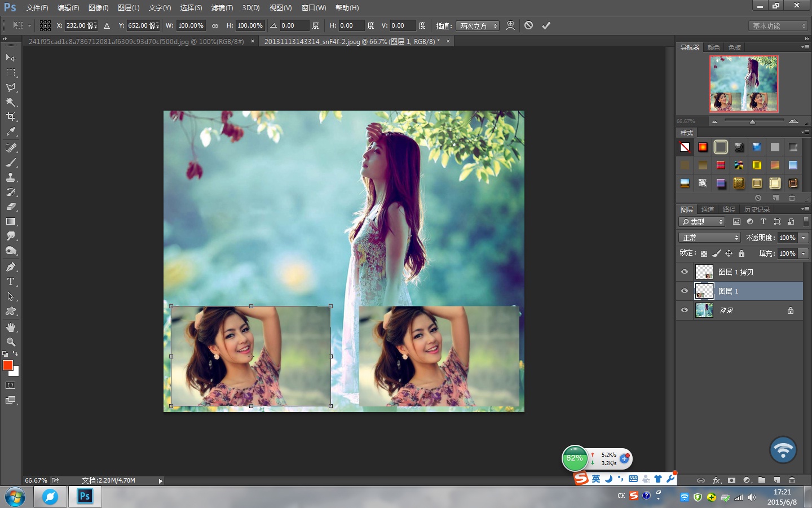Select the Move tool
The image size is (812, 508).
click(x=11, y=58)
